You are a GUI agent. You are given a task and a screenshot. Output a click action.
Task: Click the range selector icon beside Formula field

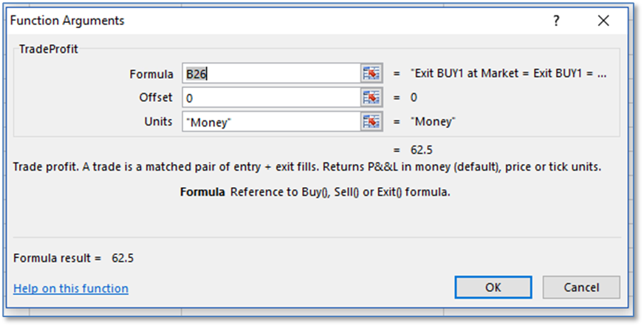click(371, 74)
